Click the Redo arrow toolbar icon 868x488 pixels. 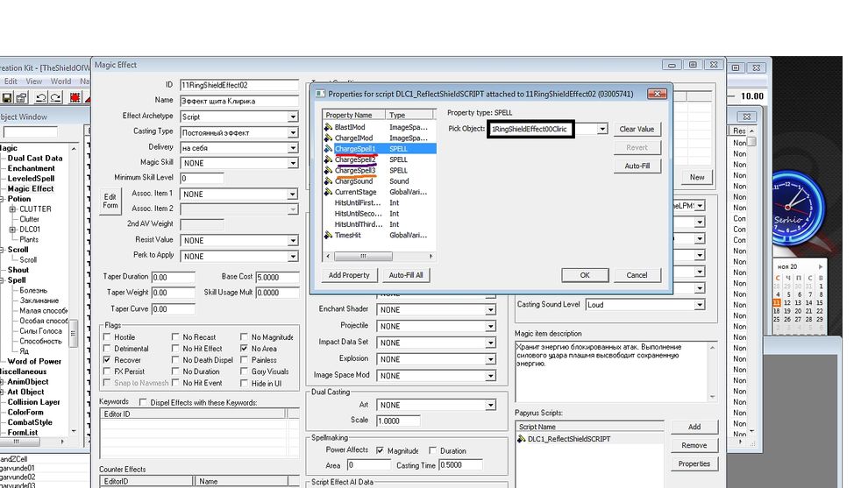(x=55, y=97)
